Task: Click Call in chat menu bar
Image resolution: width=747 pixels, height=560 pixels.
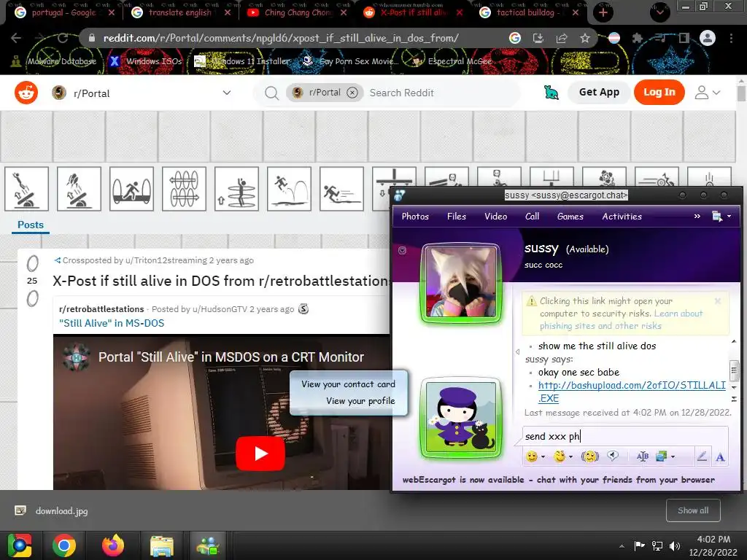Action: [532, 216]
